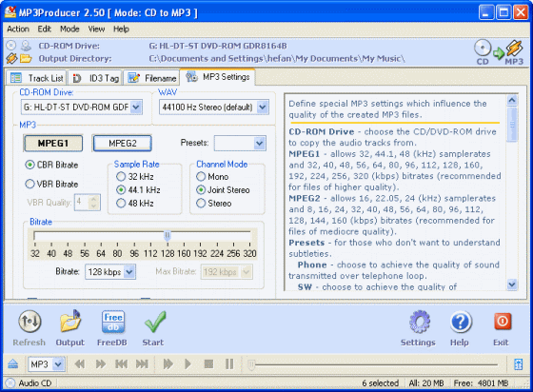This screenshot has height=392, width=533.
Task: Click the Help question mark icon
Action: 461,322
